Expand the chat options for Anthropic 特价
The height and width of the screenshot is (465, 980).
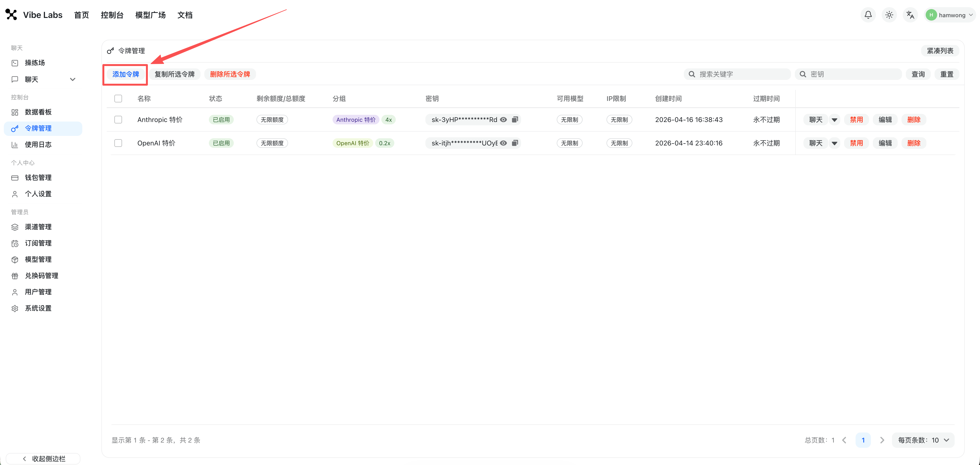click(x=835, y=119)
